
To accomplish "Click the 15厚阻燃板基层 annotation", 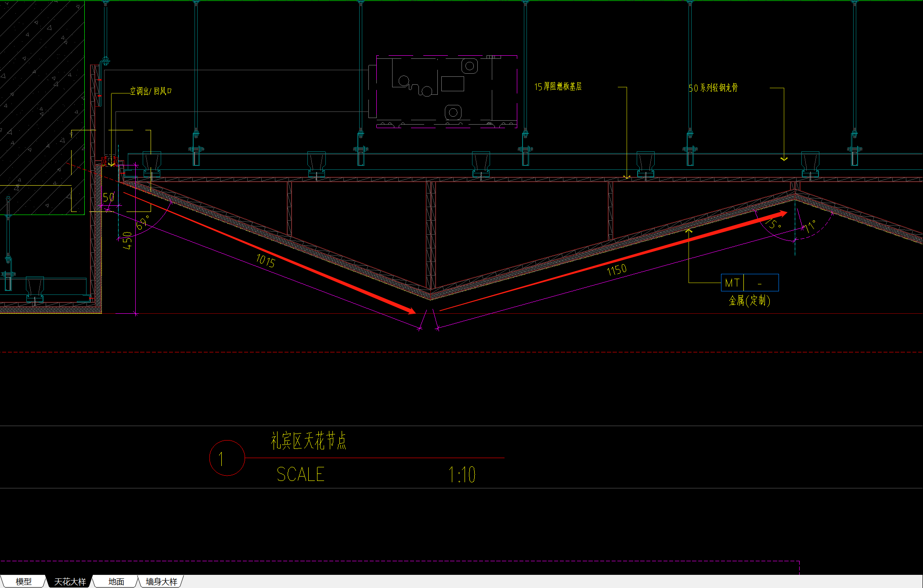I will click(x=558, y=86).
